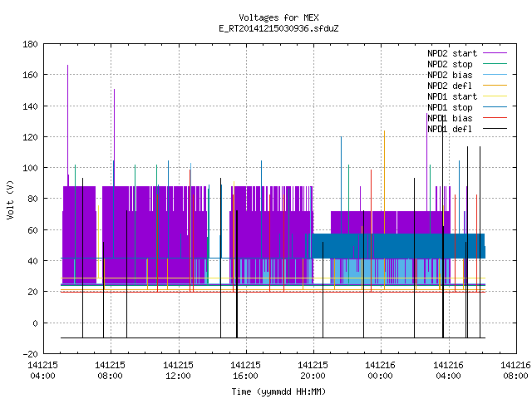Click the 141216 08:00 time tick label
The image size is (532, 399).
coord(515,371)
